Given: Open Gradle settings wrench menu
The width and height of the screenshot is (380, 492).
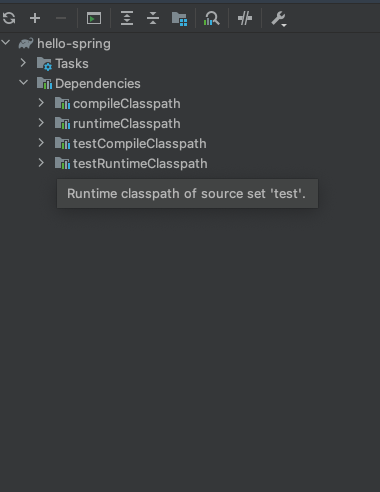Looking at the screenshot, I should 279,19.
